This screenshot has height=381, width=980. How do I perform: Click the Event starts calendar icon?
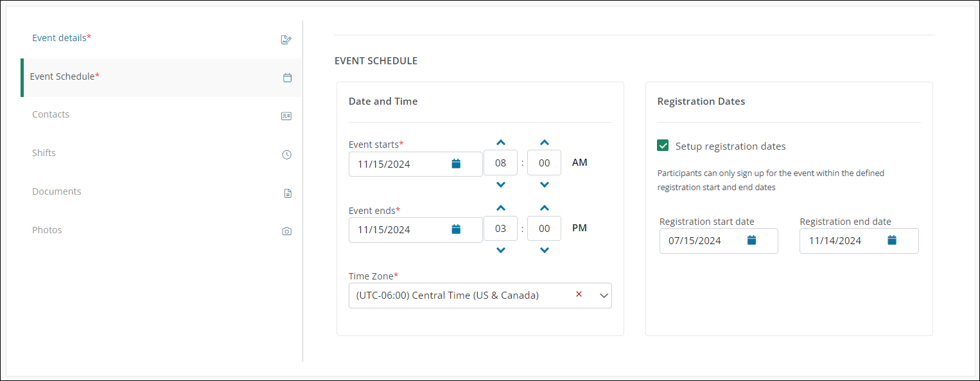(x=456, y=164)
